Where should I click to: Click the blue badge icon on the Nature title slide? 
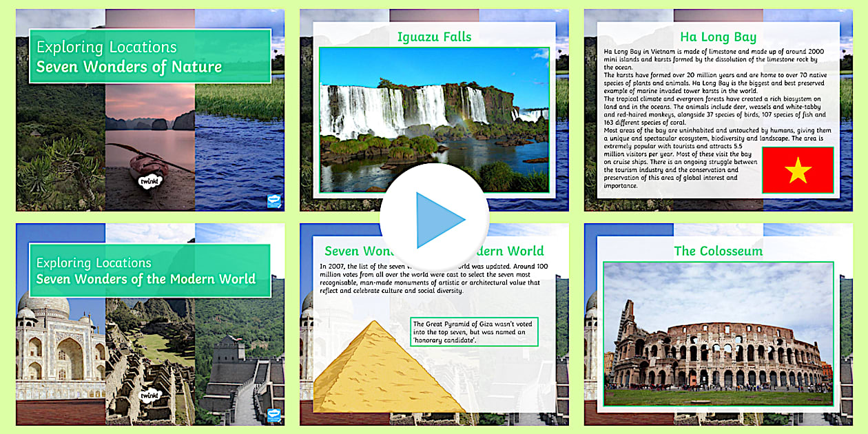274,201
